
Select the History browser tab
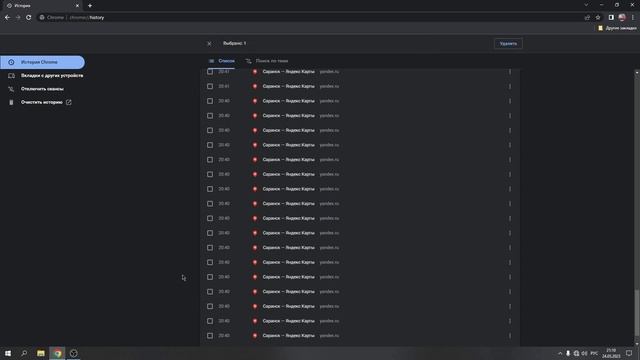42,6
